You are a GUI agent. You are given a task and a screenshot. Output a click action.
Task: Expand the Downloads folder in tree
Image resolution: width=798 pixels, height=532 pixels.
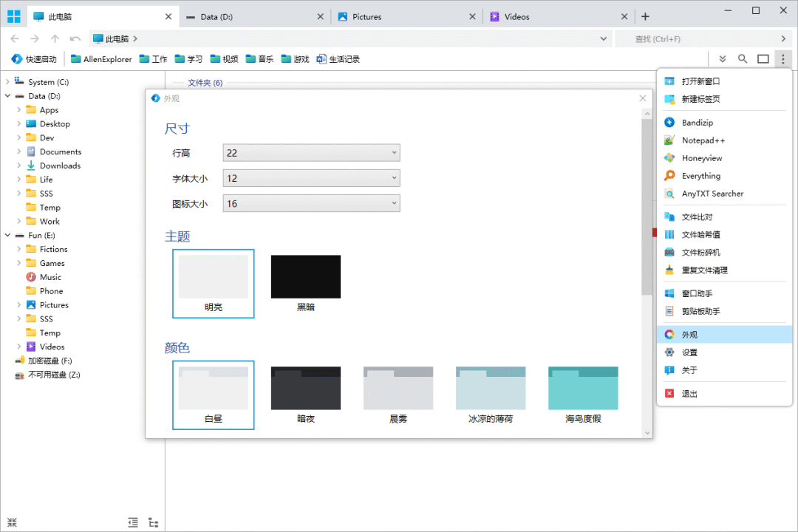pyautogui.click(x=18, y=166)
